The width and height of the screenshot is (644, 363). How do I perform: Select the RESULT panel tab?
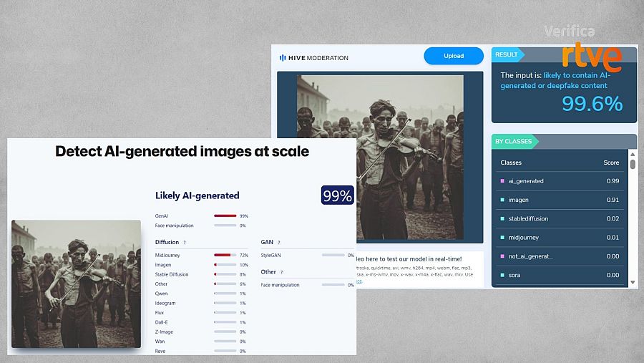(x=507, y=54)
